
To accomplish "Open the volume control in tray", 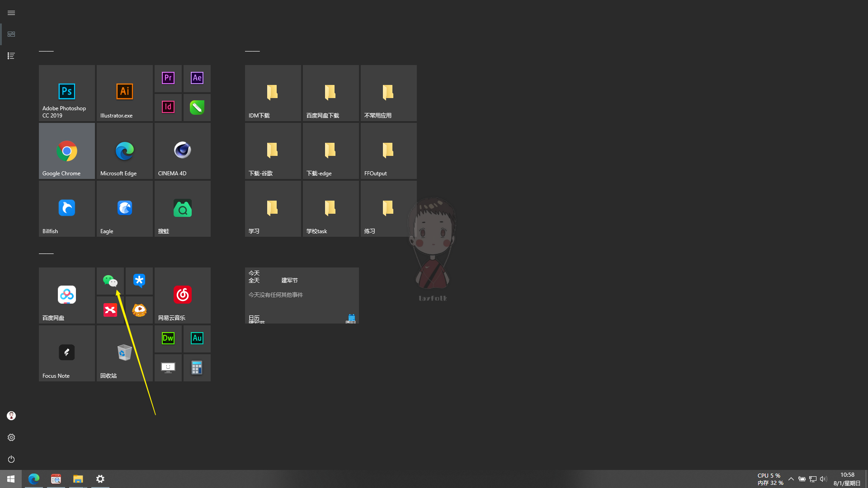I will point(823,479).
